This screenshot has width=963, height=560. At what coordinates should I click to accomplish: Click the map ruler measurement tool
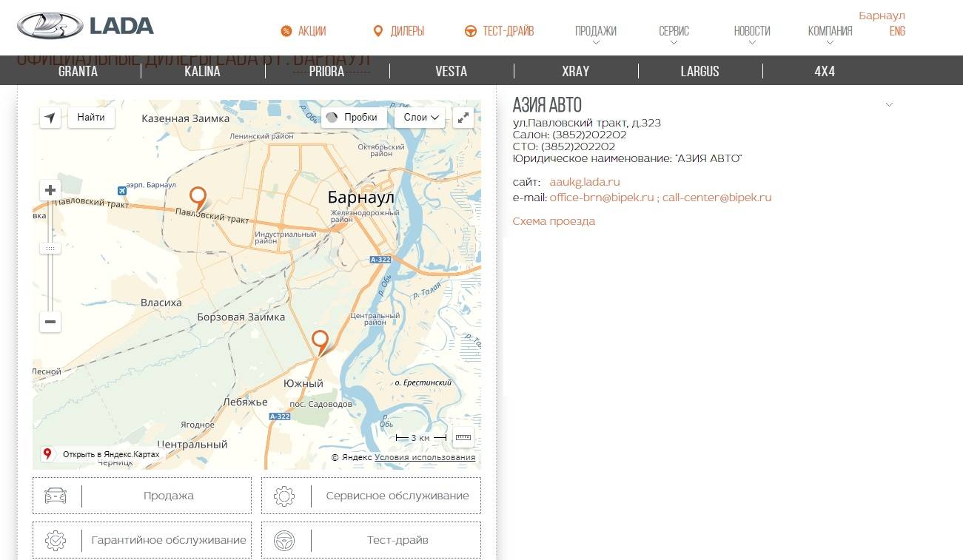[x=463, y=437]
